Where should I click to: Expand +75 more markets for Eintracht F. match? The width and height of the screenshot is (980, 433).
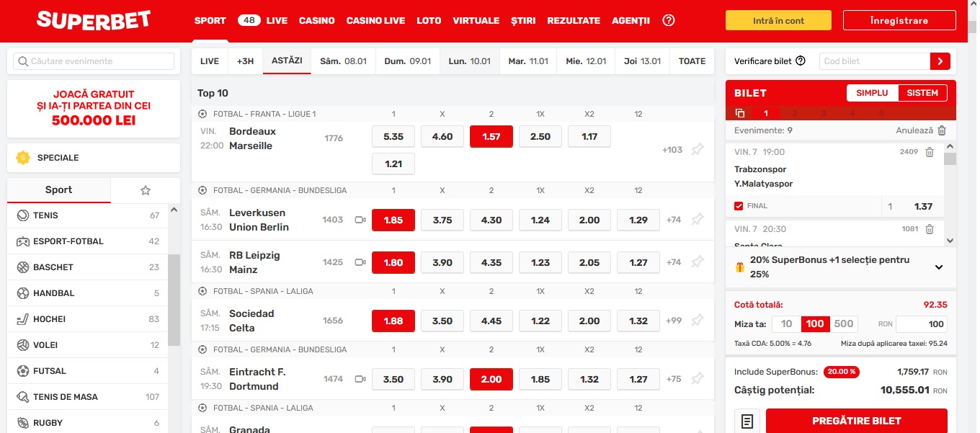click(674, 379)
